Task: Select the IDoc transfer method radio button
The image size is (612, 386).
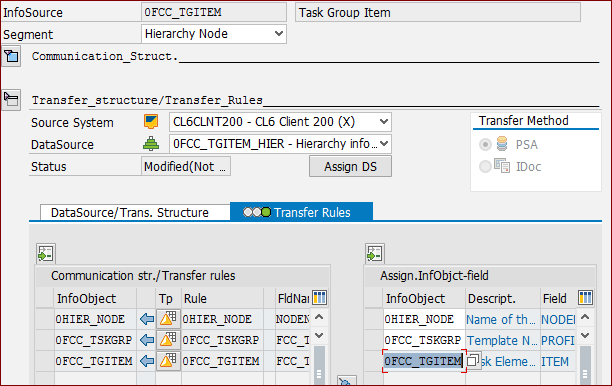Action: pos(485,167)
